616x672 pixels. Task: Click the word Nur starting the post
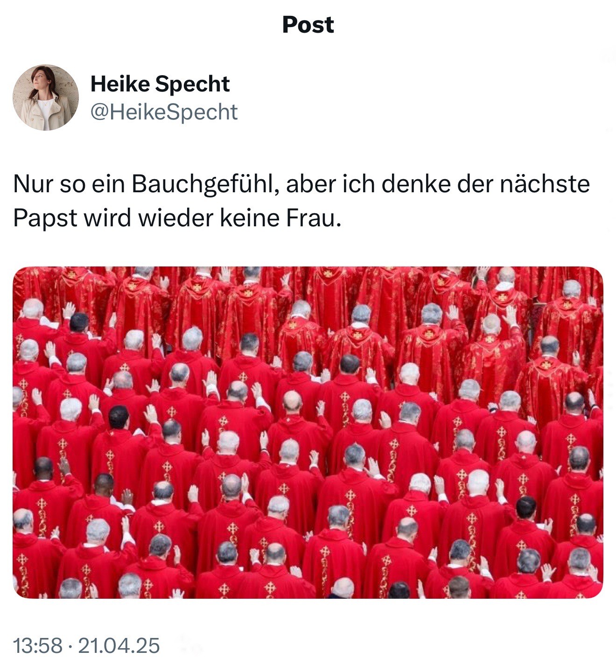(x=32, y=184)
